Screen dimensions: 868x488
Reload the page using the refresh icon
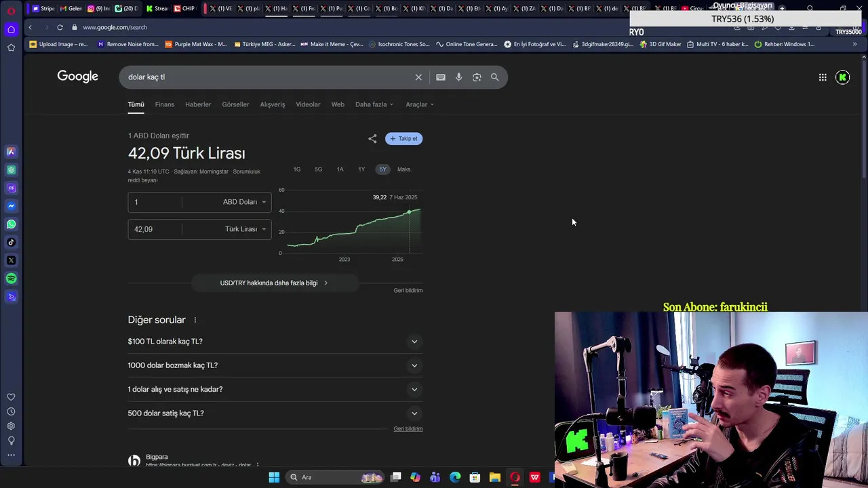(60, 27)
